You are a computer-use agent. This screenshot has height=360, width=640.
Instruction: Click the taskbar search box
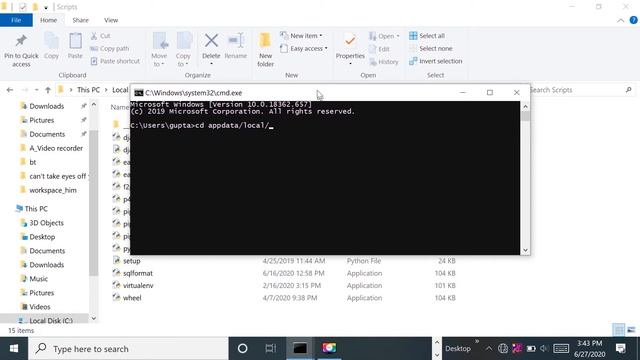click(x=128, y=349)
